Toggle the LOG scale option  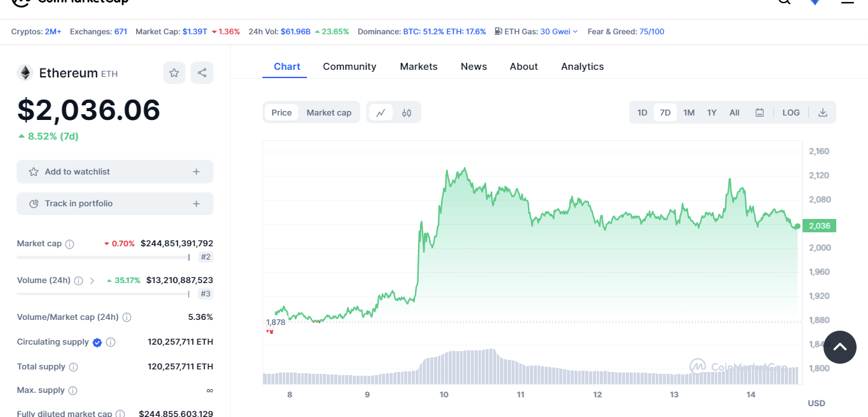[791, 112]
